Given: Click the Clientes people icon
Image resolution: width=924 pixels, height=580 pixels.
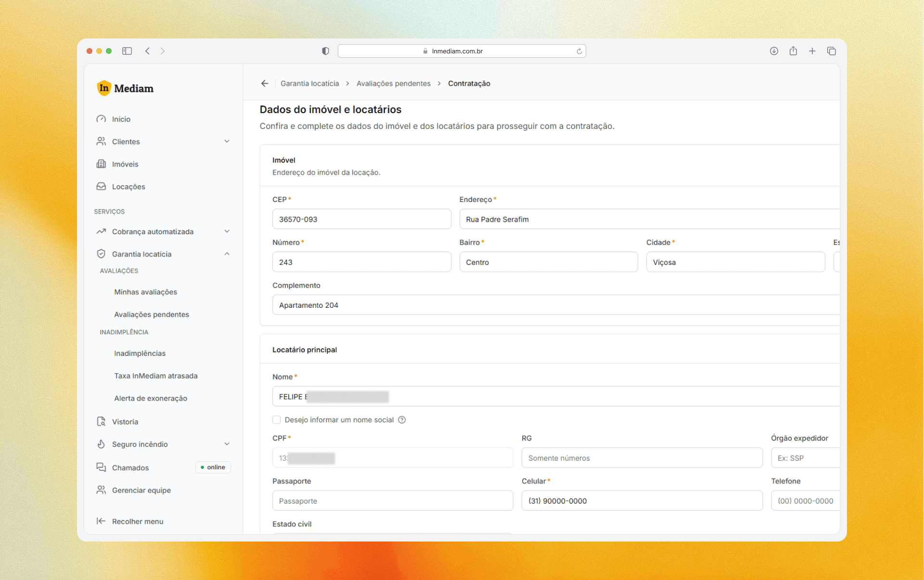Looking at the screenshot, I should (101, 141).
